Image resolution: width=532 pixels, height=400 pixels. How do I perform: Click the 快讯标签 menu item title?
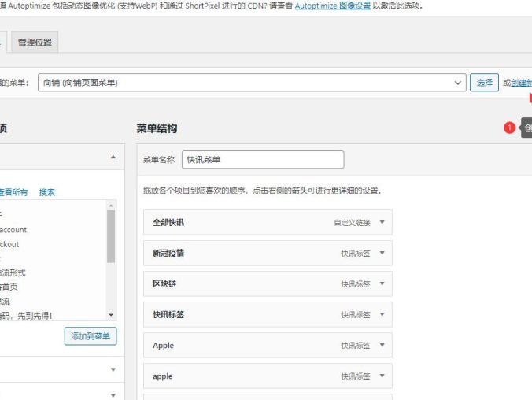168,315
